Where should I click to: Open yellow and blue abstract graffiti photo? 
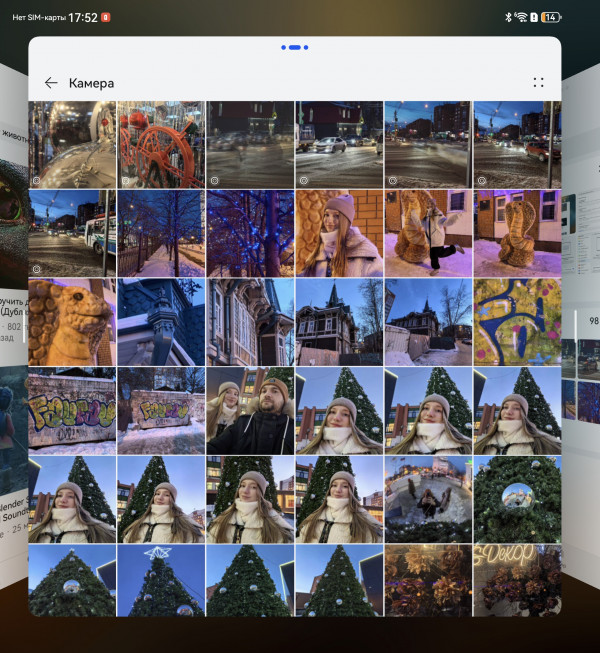click(518, 322)
